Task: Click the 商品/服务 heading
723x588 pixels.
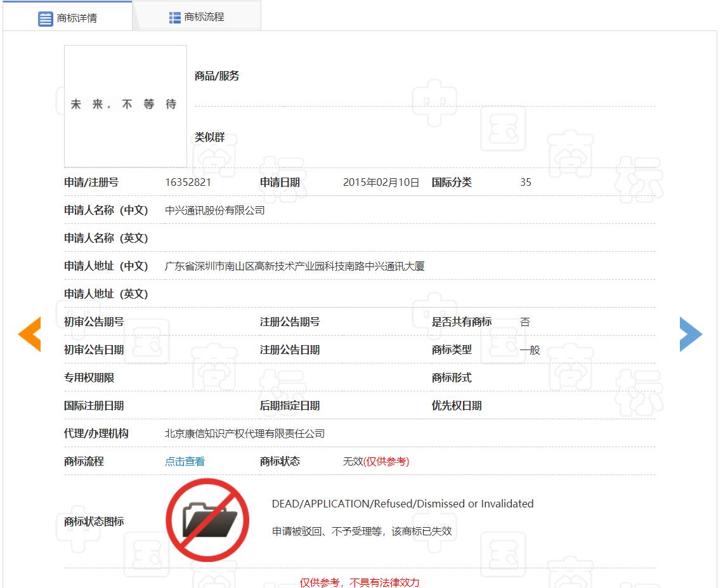Action: coord(217,76)
